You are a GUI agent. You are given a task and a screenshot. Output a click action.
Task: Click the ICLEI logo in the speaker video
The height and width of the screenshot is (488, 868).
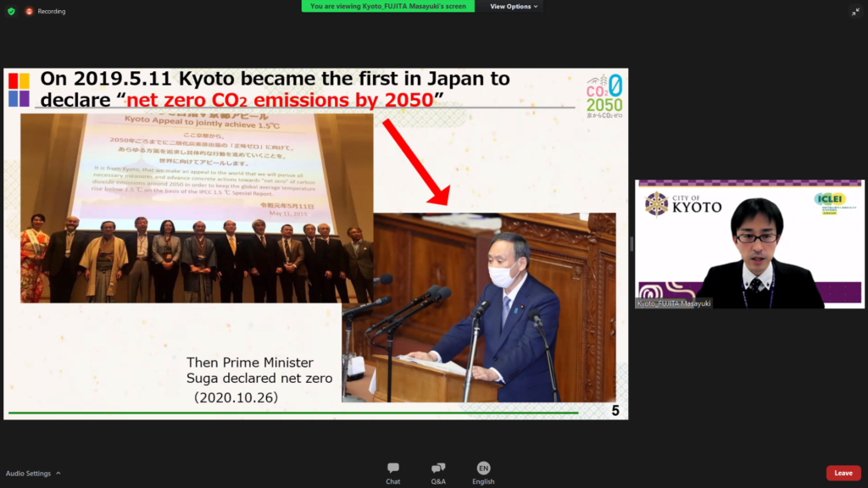tap(829, 202)
